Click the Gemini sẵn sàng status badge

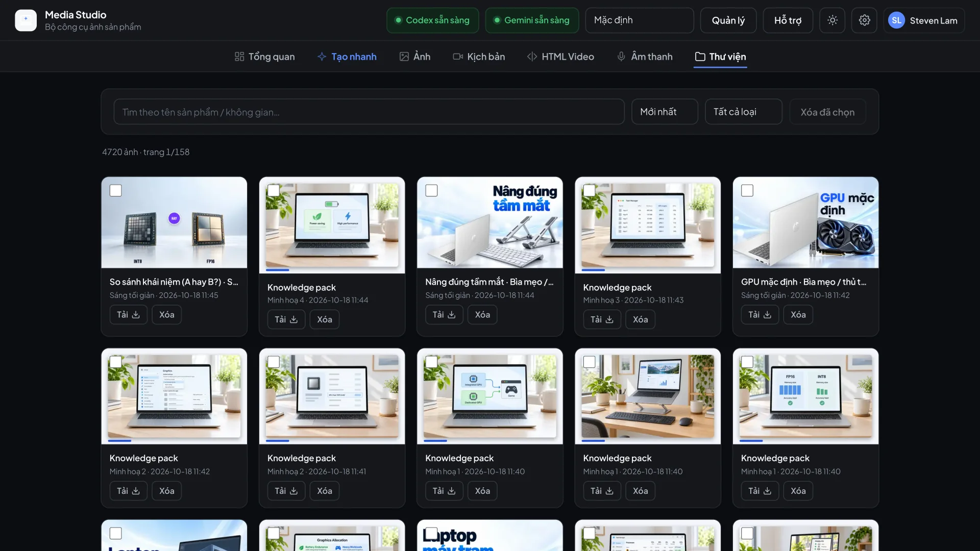point(532,20)
